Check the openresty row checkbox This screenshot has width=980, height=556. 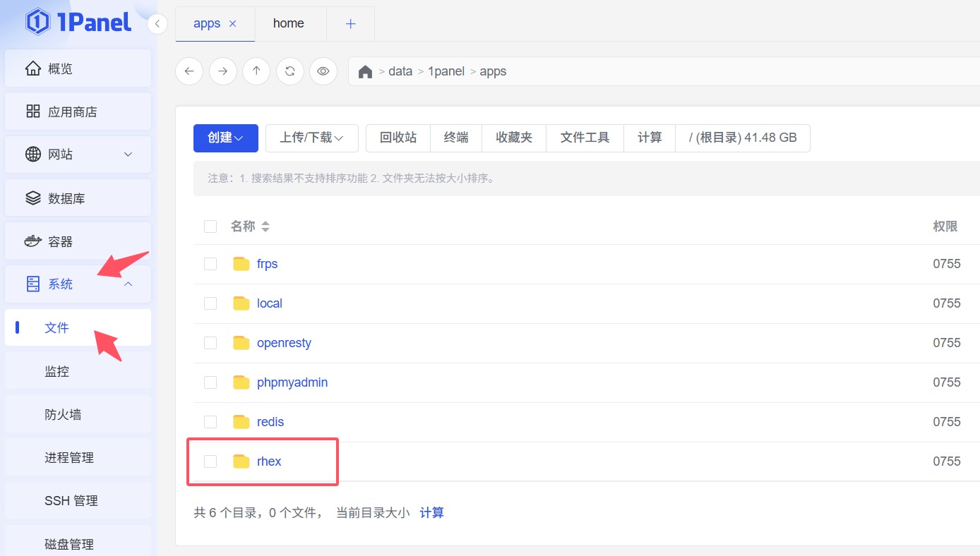[x=210, y=343]
